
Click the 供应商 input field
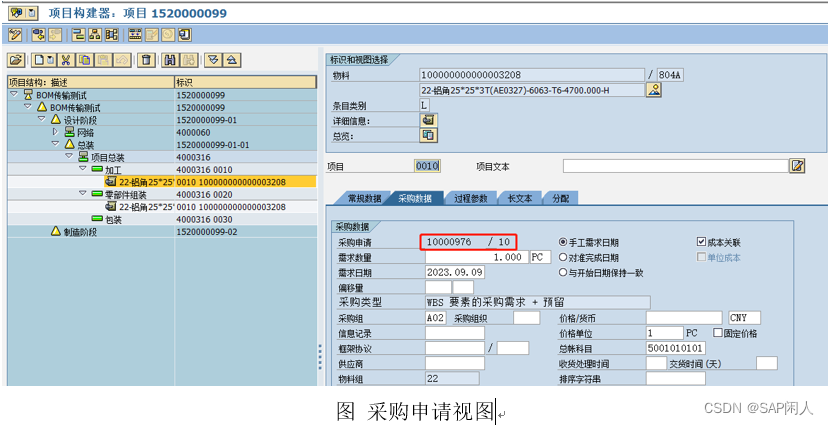pos(455,364)
